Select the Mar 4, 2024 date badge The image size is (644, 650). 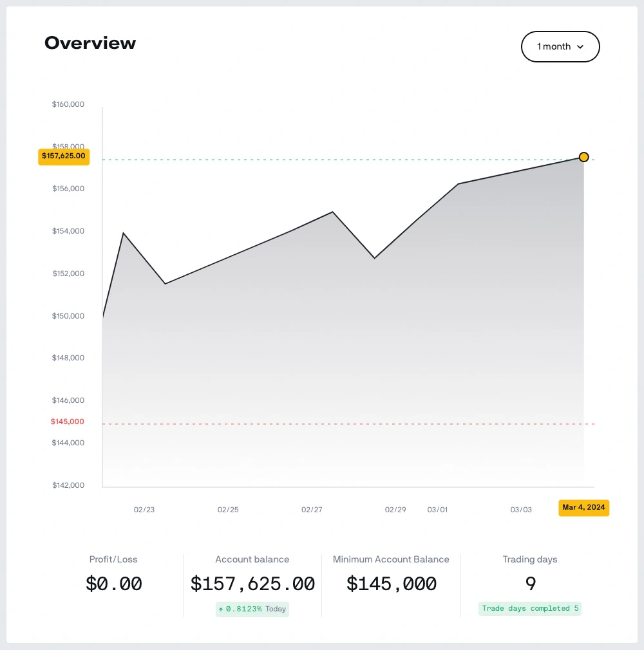583,508
